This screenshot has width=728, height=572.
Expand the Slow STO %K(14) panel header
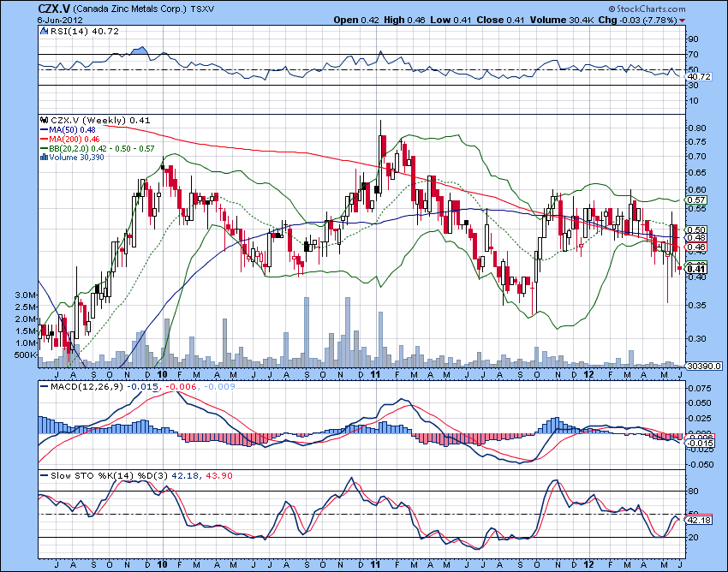pyautogui.click(x=101, y=475)
